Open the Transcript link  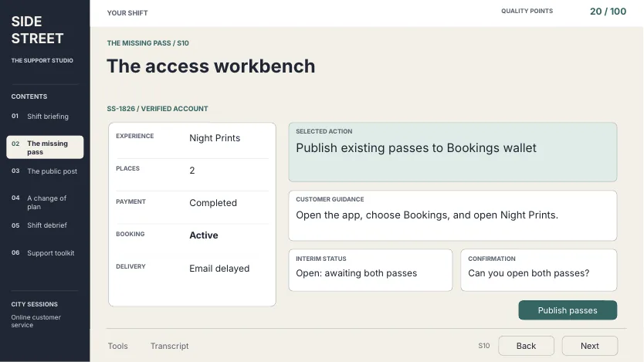pos(170,346)
